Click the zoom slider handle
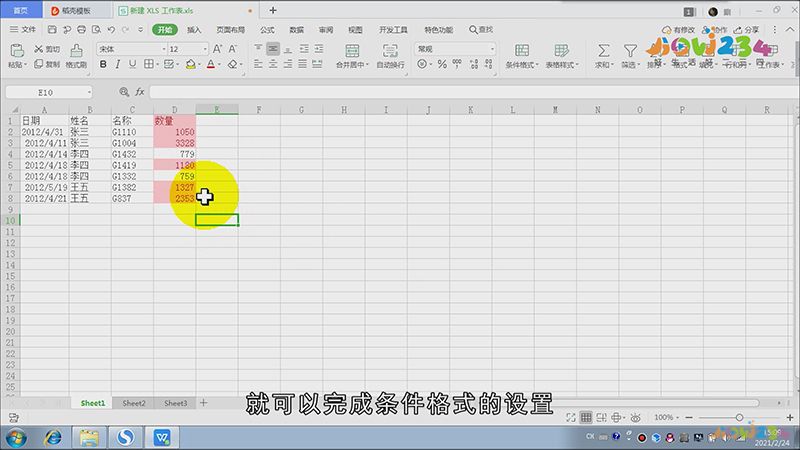 [x=739, y=417]
